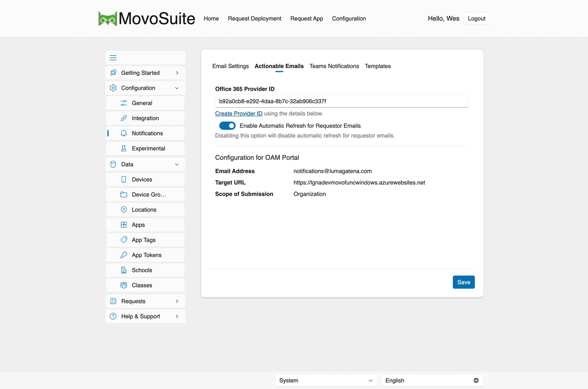588x389 pixels.
Task: Click the Hello, Wes greeting
Action: [x=444, y=18]
